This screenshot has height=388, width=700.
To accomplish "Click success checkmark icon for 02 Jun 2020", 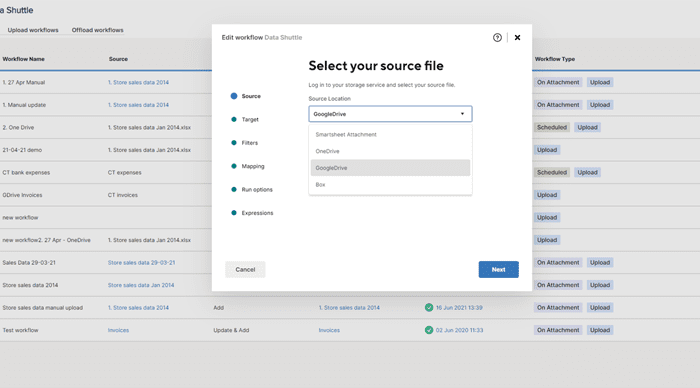I will coord(429,330).
